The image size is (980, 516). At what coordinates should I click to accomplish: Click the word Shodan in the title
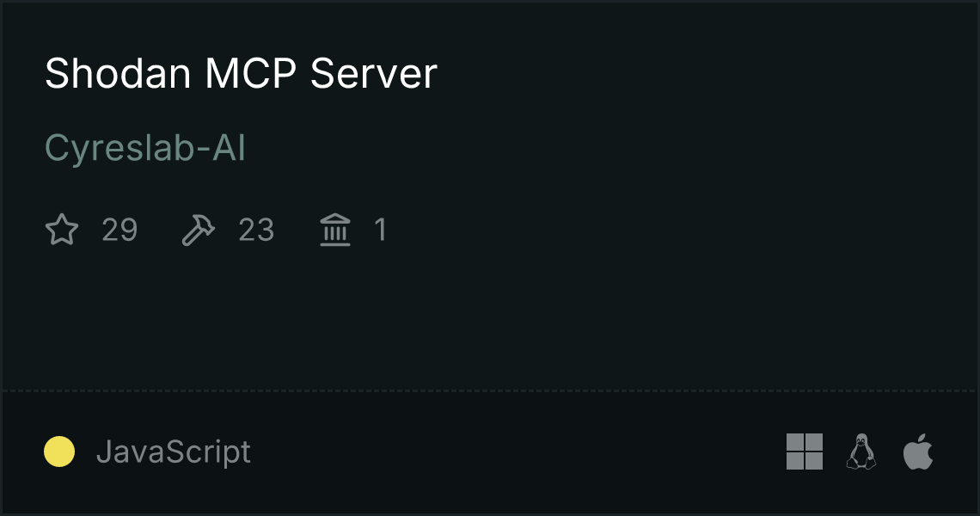pos(118,73)
